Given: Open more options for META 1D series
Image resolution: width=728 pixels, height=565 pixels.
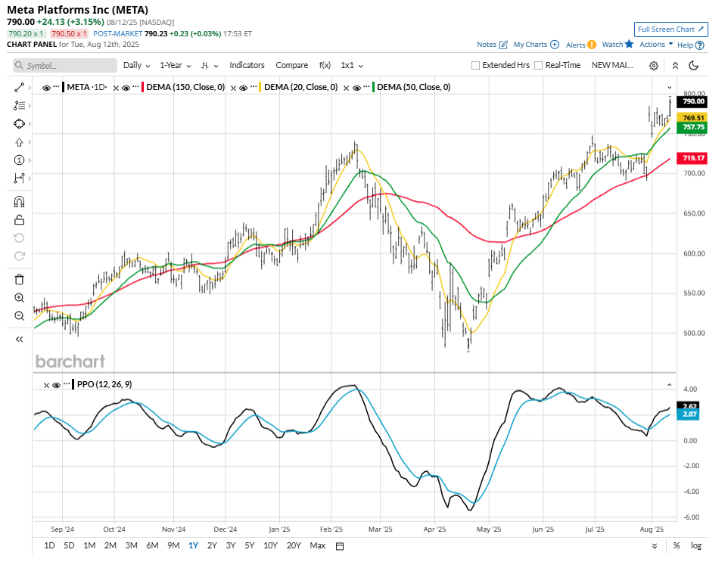Looking at the screenshot, I should pos(56,87).
